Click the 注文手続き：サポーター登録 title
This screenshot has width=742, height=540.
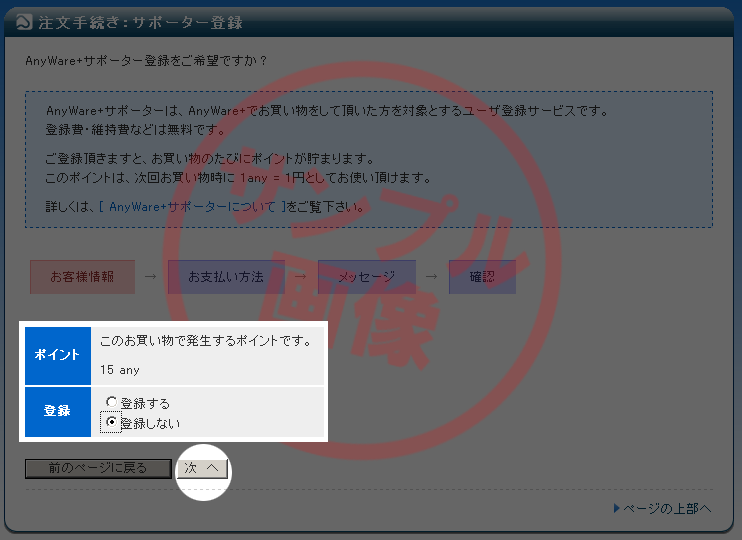[140, 22]
